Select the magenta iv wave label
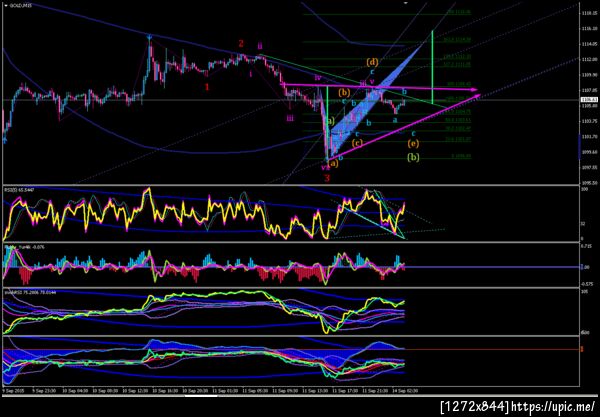This screenshot has width=600, height=417. [x=318, y=78]
